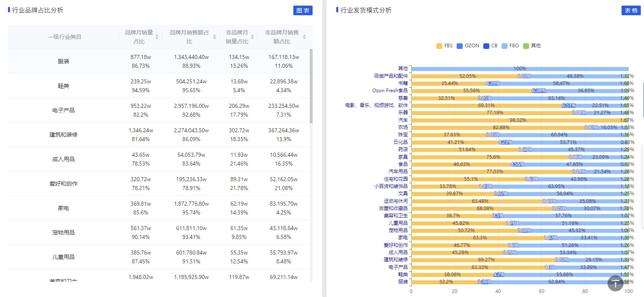Screen dimensions: 644x297
Task: Click 鞋类 FBO bar 55.66%
Action: [x=565, y=275]
